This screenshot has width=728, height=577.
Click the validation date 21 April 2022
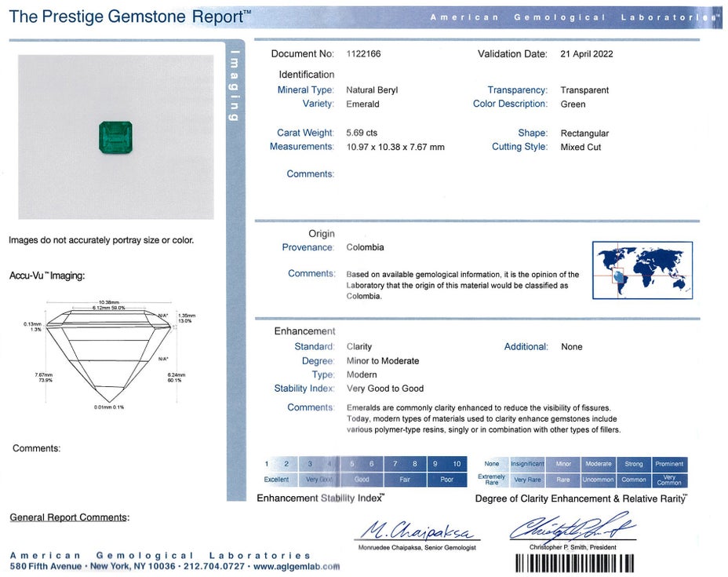[x=586, y=54]
